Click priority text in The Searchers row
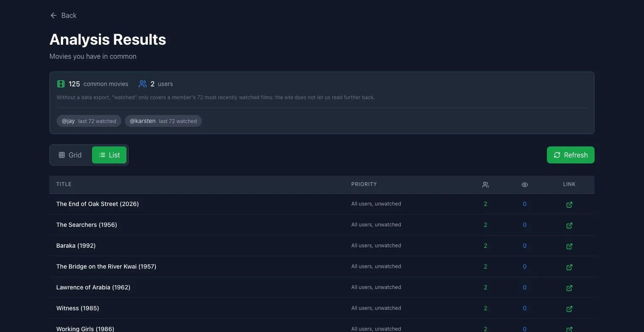The width and height of the screenshot is (644, 332). click(376, 225)
